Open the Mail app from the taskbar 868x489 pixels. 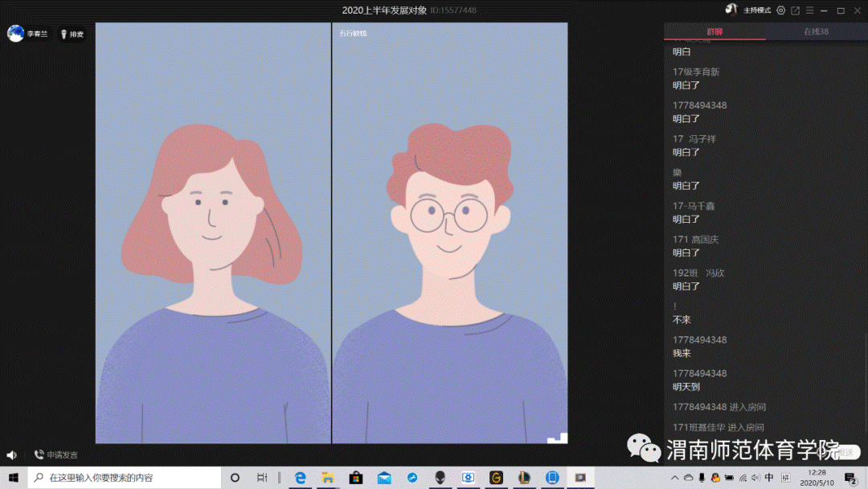(384, 478)
